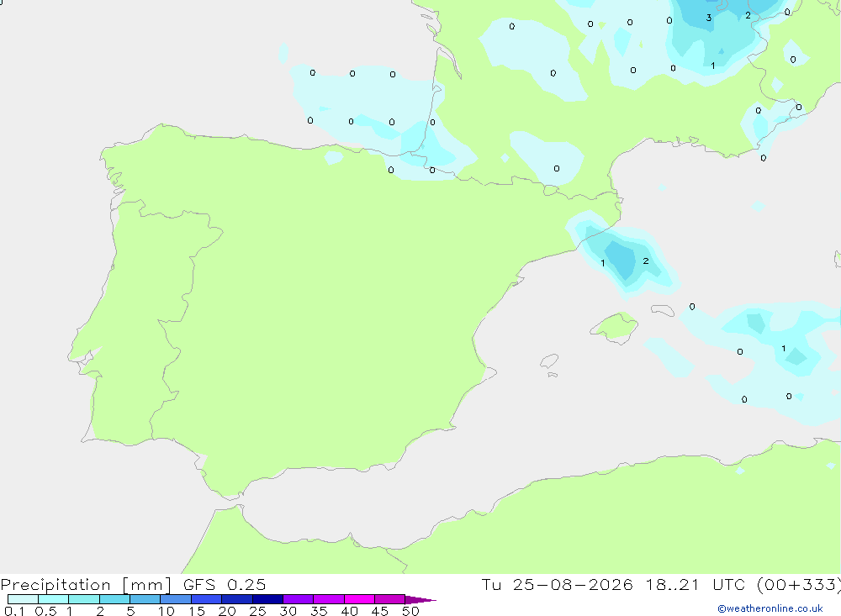Click the "10" legend scale label

(x=166, y=611)
